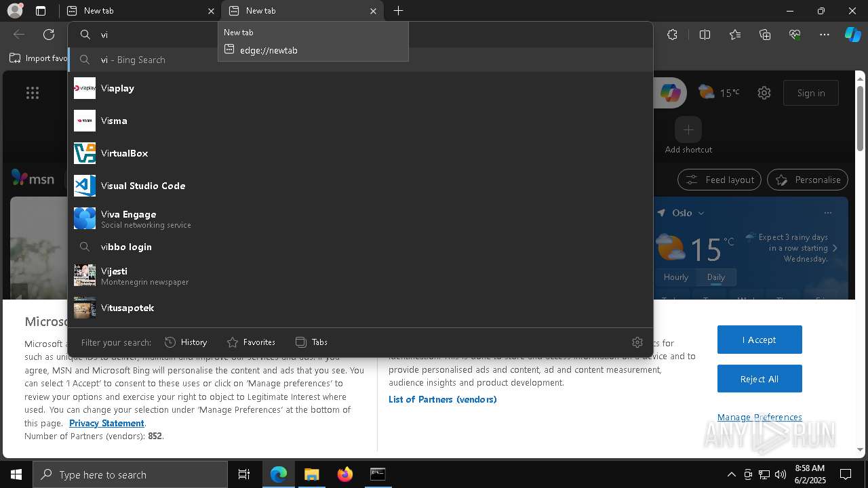Filter search by Favorites
Viewport: 868px width, 488px height.
coord(251,342)
